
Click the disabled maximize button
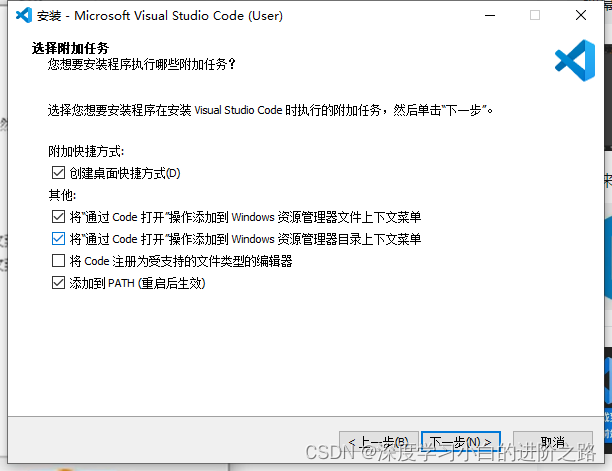pos(535,15)
